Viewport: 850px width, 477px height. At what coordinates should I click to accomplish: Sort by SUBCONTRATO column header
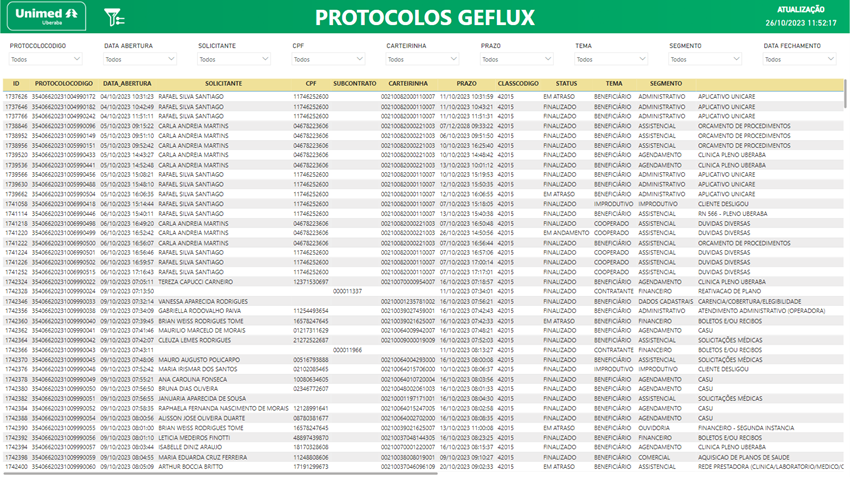pyautogui.click(x=355, y=83)
